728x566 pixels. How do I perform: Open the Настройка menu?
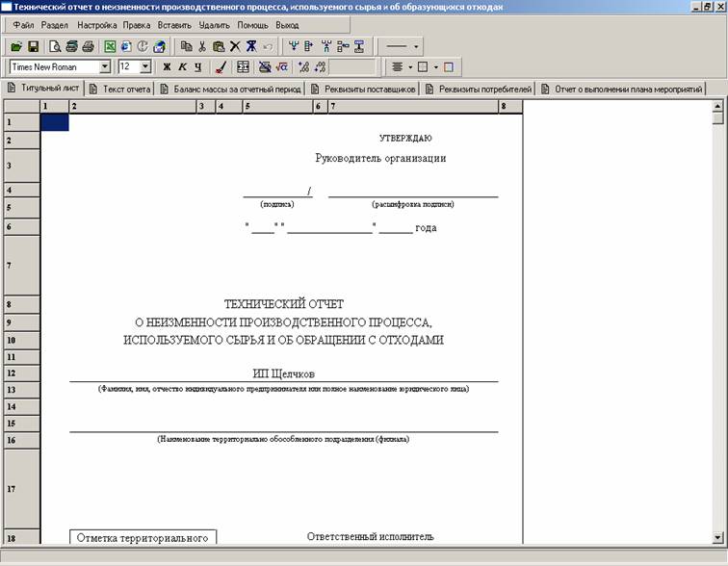[97, 25]
